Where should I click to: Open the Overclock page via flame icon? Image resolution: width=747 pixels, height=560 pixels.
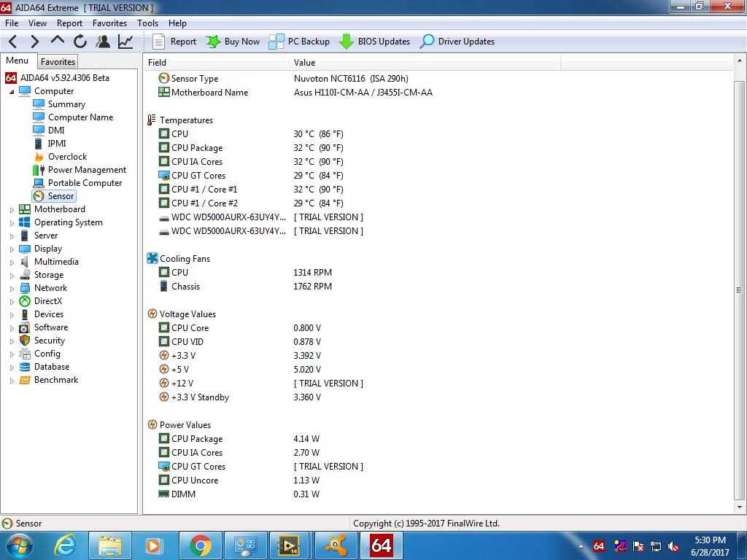39,157
